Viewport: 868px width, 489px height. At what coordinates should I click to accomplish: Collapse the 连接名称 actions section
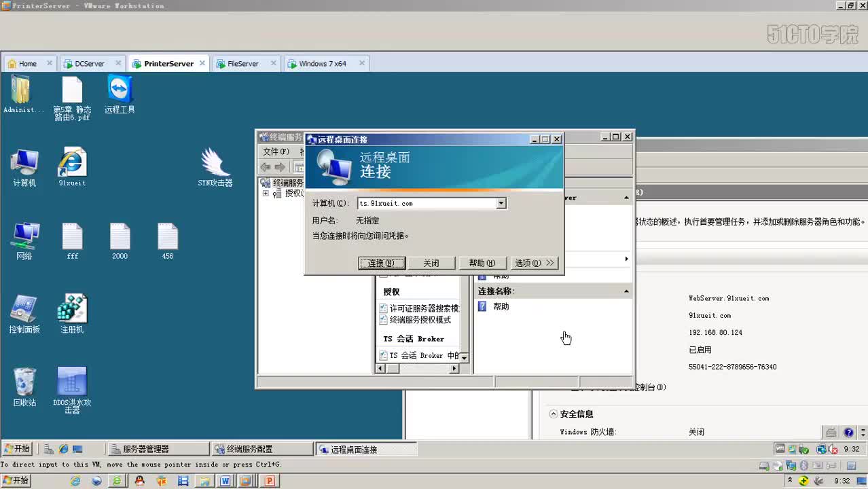point(626,291)
